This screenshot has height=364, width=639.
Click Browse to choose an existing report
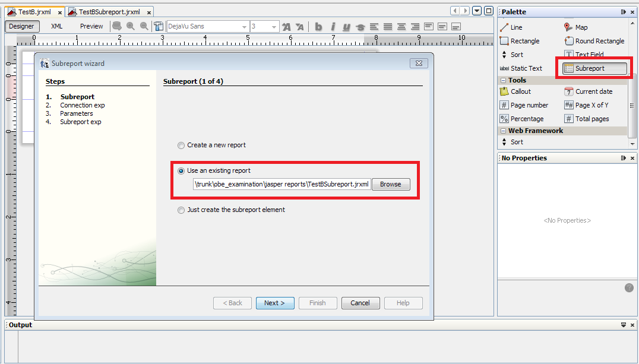coord(390,184)
